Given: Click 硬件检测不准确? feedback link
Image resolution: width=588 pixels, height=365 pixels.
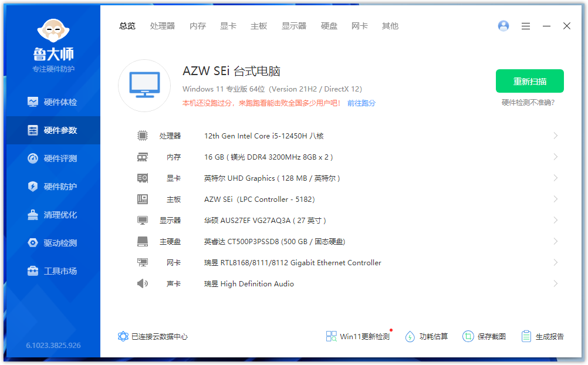Looking at the screenshot, I should click(528, 103).
